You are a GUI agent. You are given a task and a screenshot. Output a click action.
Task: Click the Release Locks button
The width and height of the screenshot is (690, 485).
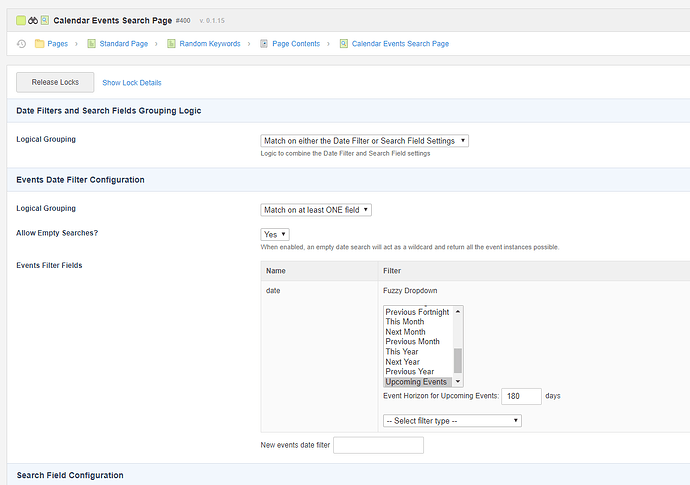[x=55, y=82]
